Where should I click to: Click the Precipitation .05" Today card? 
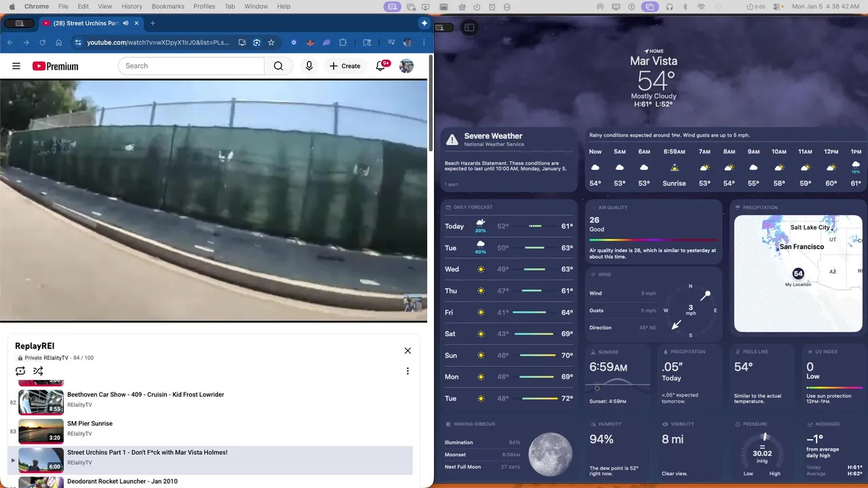click(690, 376)
